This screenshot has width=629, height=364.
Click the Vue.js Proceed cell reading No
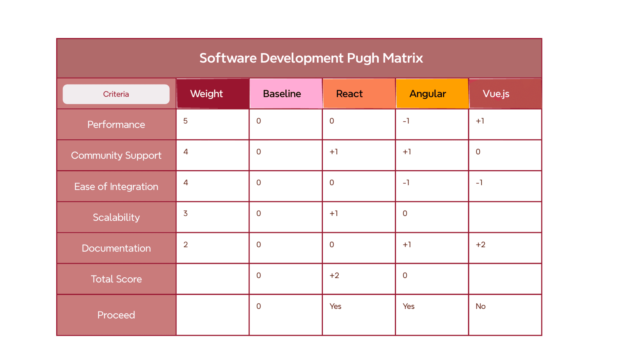[505, 315]
